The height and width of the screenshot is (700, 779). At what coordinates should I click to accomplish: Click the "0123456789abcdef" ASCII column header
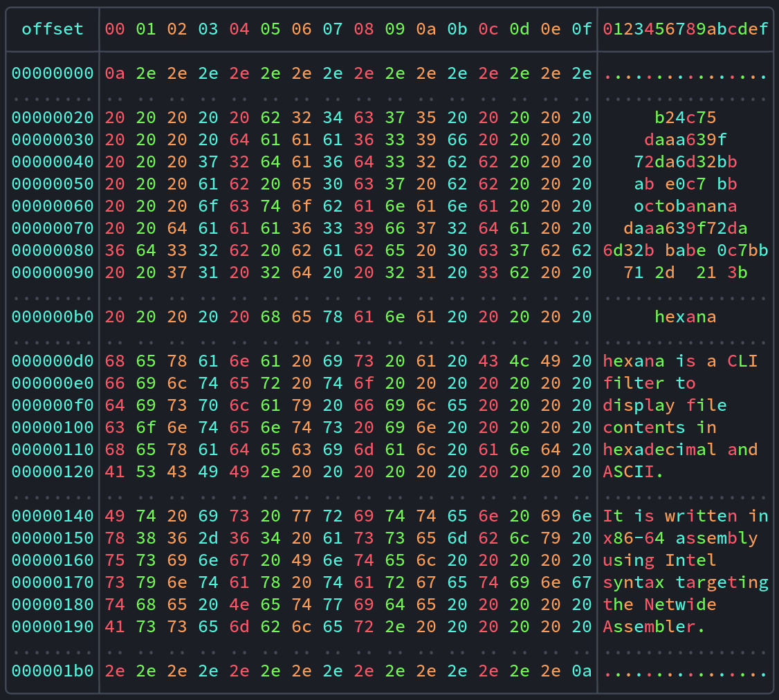[x=686, y=29]
